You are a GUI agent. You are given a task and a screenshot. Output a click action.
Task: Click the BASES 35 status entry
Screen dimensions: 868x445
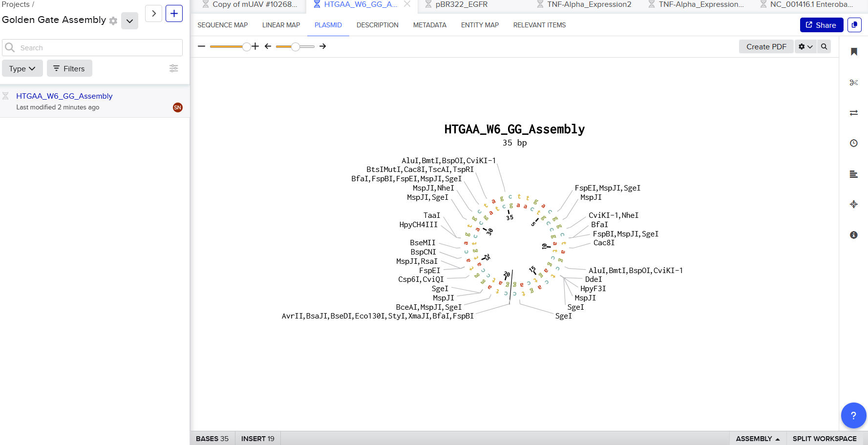(x=212, y=439)
